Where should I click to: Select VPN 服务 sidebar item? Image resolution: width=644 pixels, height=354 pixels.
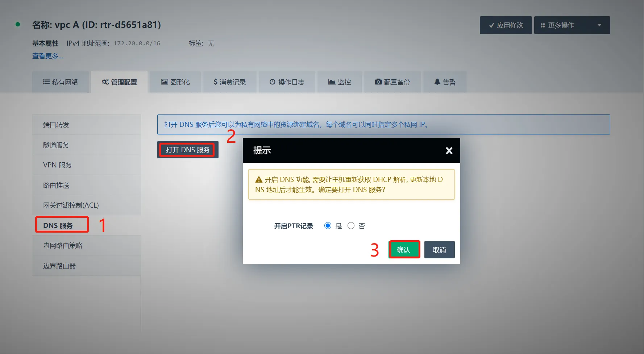(x=57, y=165)
